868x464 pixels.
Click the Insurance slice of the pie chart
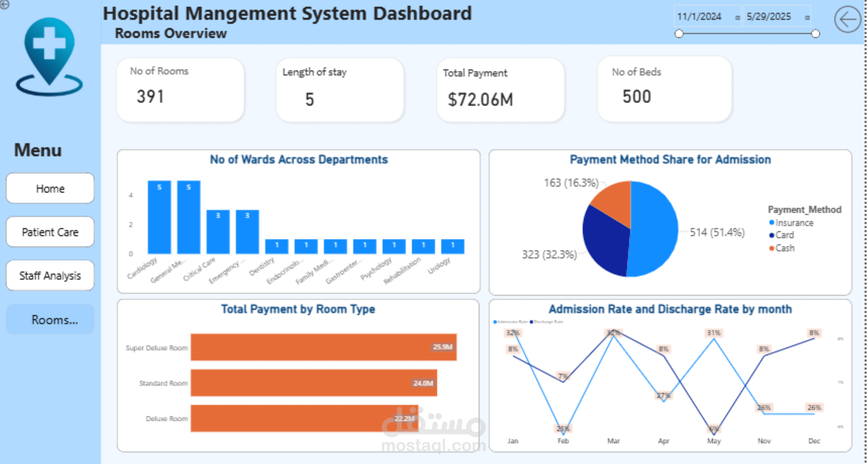pos(654,229)
